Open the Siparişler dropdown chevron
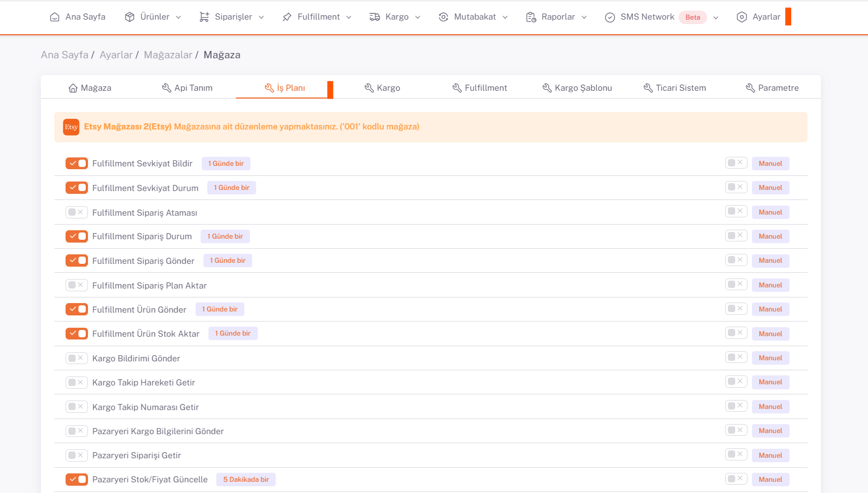 [261, 17]
